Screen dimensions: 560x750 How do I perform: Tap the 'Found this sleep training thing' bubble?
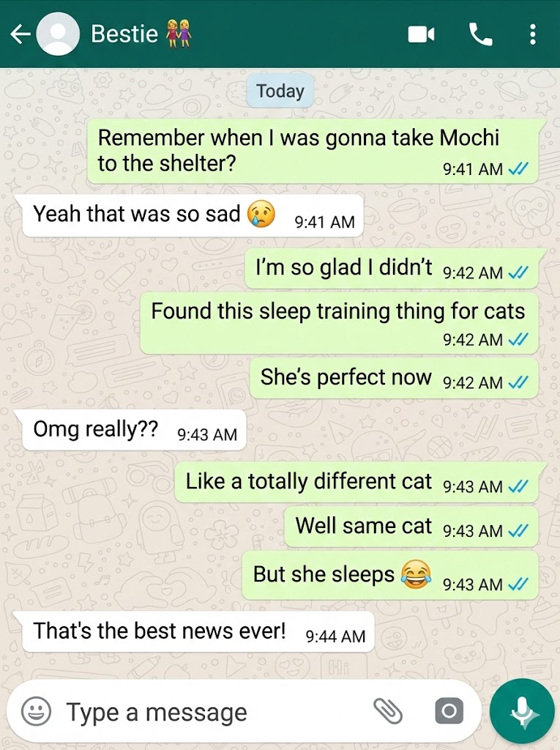pos(340,324)
